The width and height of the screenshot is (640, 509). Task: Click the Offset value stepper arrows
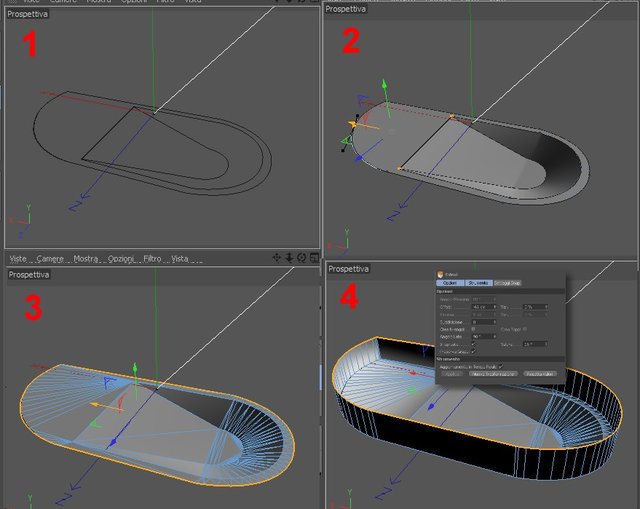pos(495,307)
